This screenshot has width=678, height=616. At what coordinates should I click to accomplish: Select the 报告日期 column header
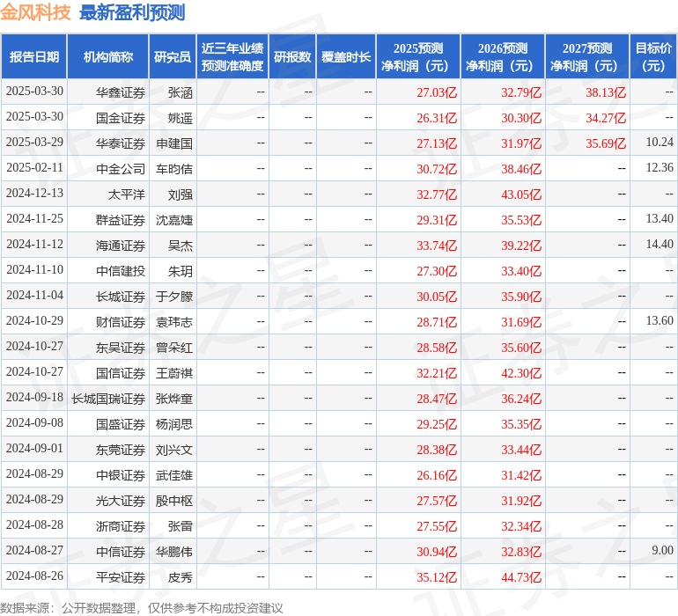34,56
